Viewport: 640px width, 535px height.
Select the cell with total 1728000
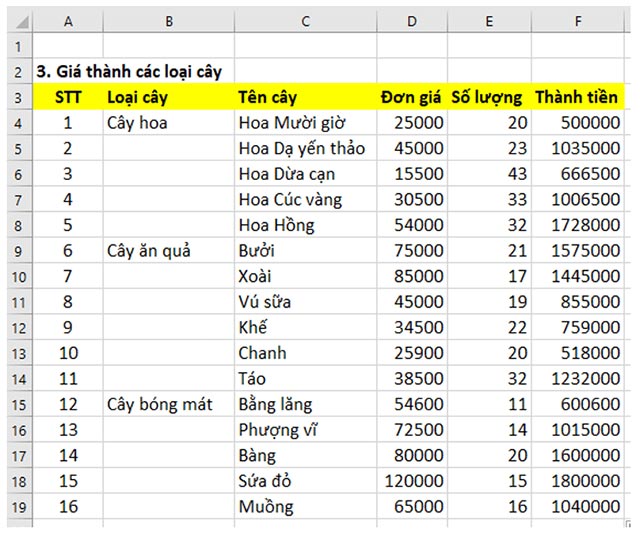(579, 225)
